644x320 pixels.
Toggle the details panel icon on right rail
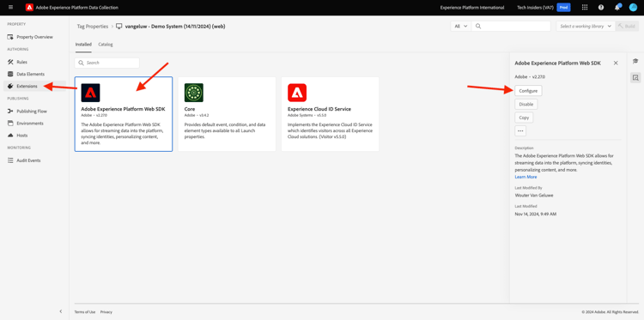635,77
